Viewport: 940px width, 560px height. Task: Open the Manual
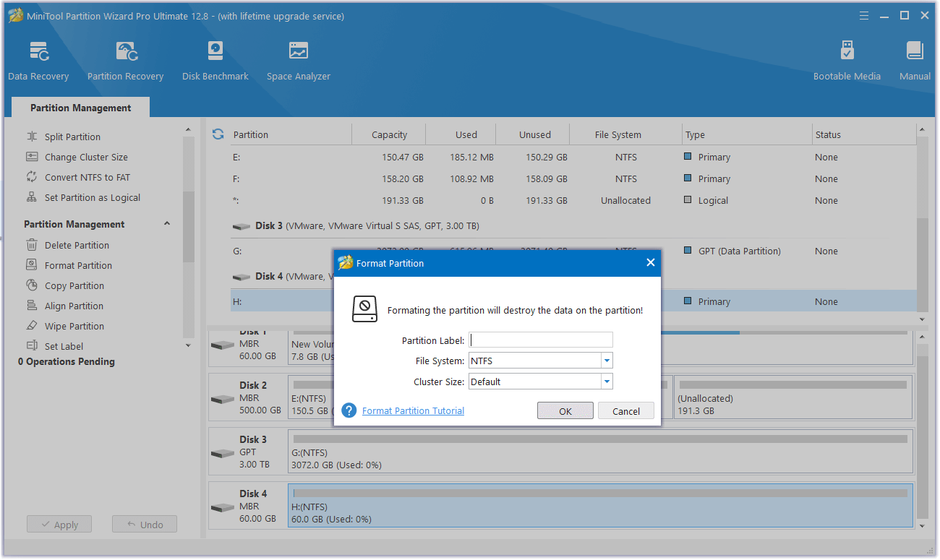(x=915, y=61)
